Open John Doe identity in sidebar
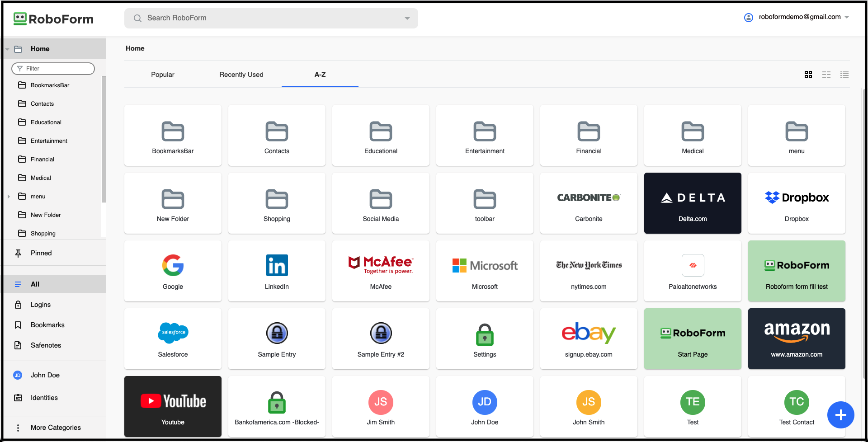Screen dimensions: 868x442 point(55,375)
